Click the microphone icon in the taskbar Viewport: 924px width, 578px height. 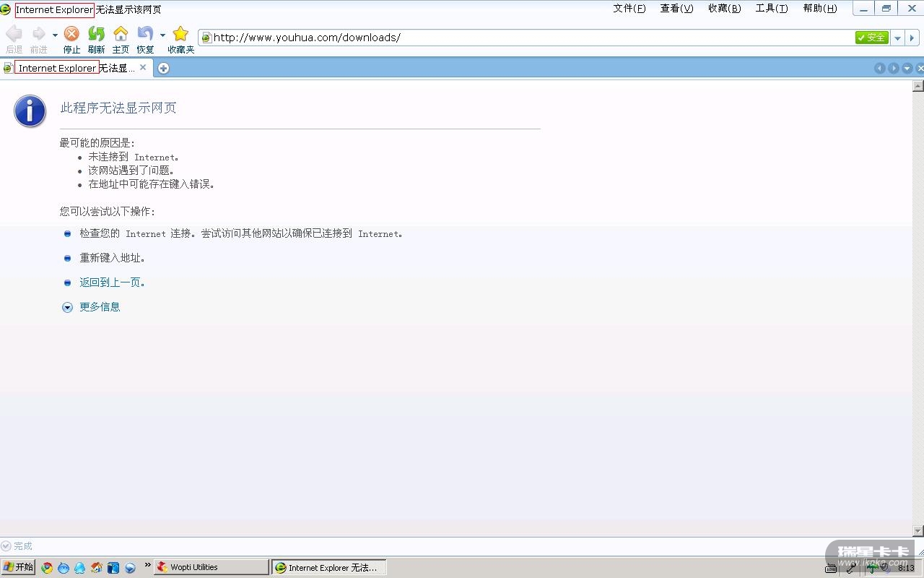click(x=852, y=568)
